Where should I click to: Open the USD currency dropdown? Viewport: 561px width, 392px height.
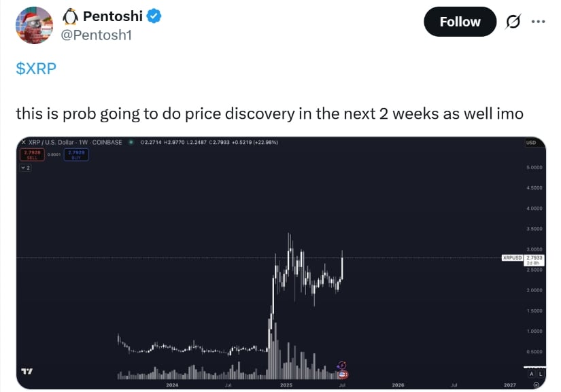coord(531,143)
